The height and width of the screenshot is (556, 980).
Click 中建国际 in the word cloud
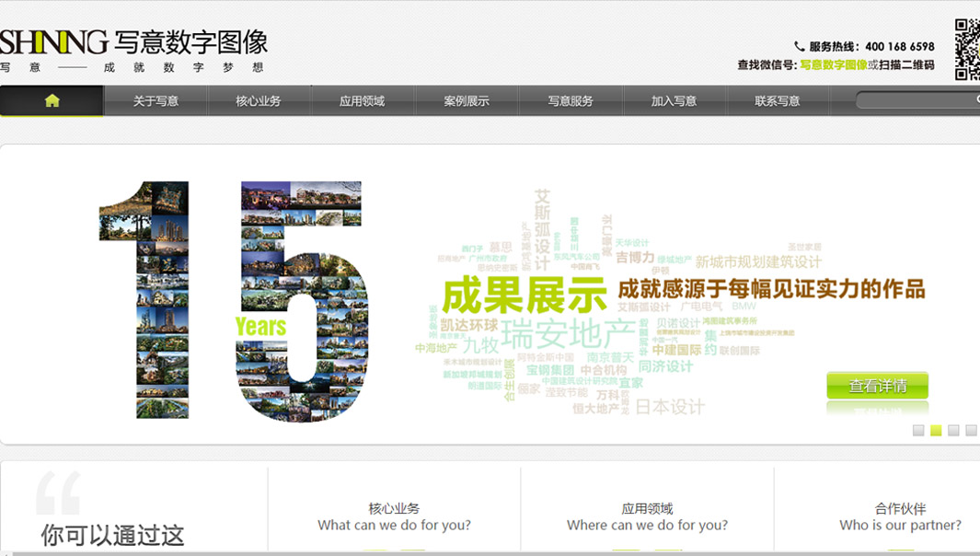click(x=676, y=350)
